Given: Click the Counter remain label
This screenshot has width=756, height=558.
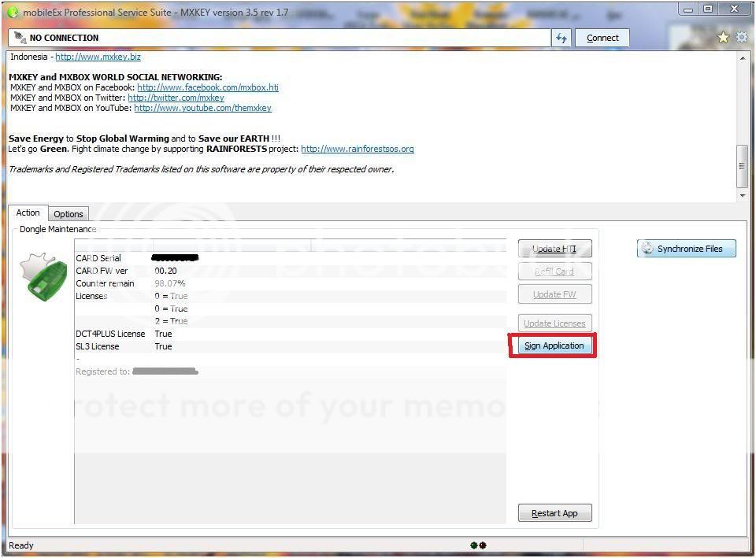Looking at the screenshot, I should 105,283.
